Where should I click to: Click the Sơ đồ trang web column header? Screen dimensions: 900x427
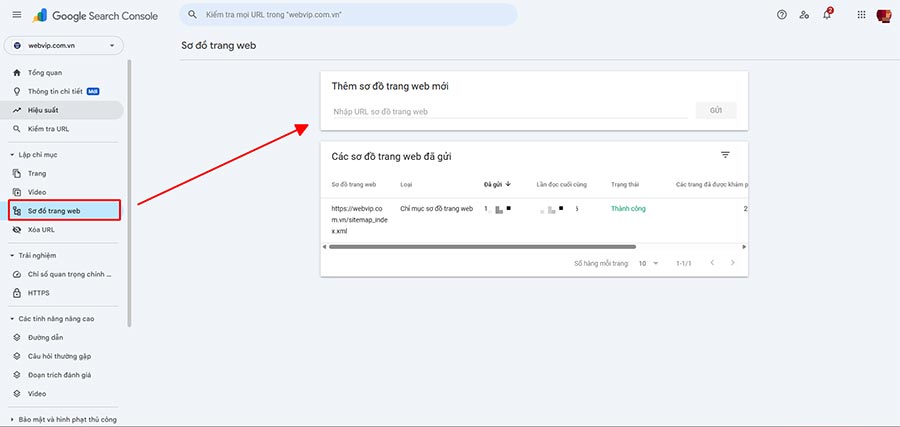pos(354,185)
